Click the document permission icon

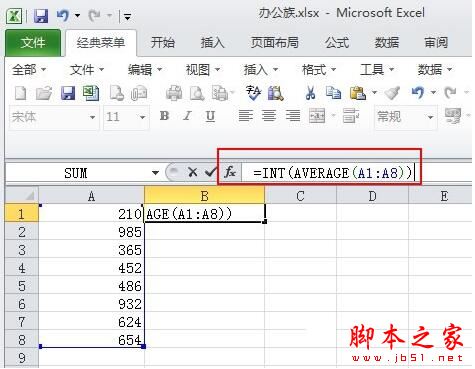pyautogui.click(x=117, y=93)
